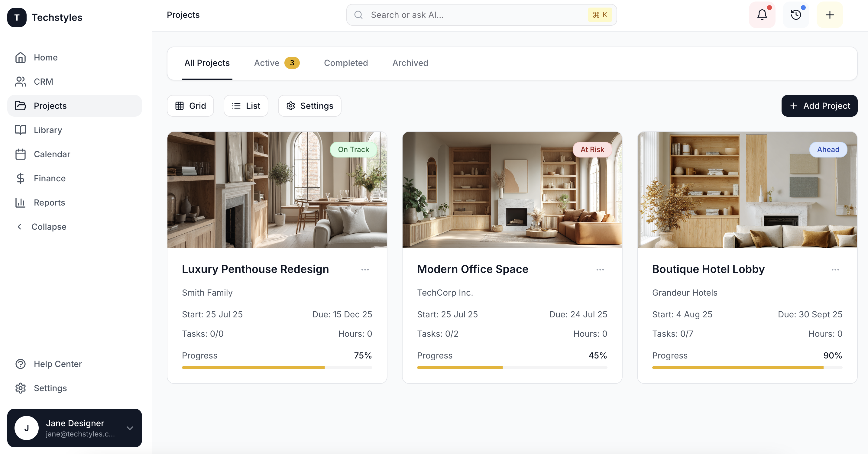Open CRM from the sidebar
The height and width of the screenshot is (454, 868).
(43, 82)
